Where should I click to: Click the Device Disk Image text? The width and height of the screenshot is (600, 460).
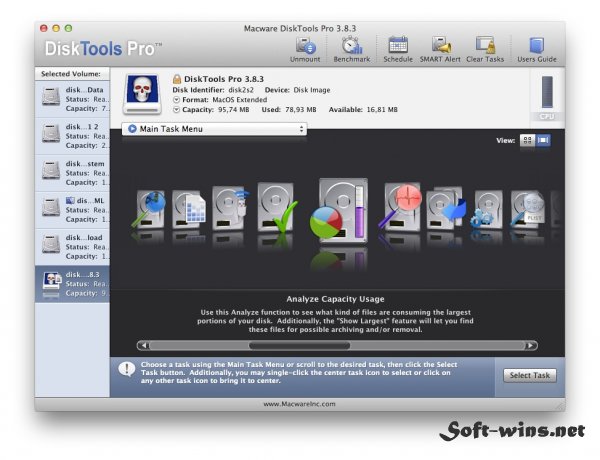(297, 90)
